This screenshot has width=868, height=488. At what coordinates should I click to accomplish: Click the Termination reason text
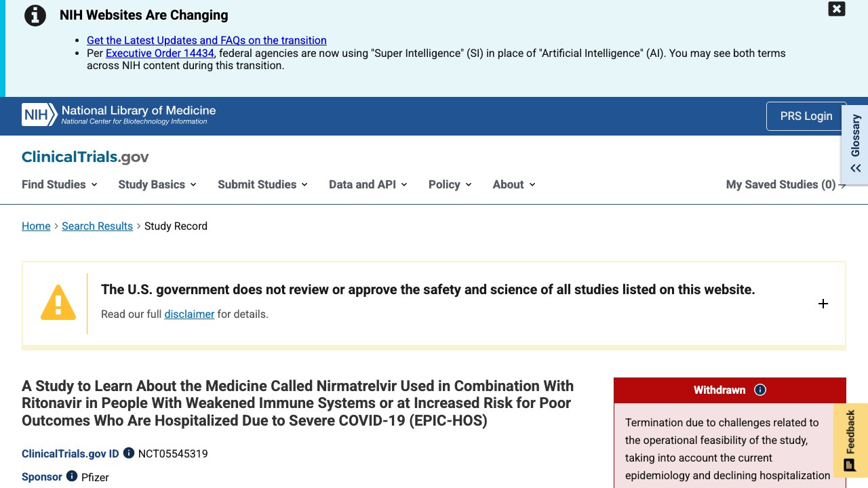[x=727, y=449]
